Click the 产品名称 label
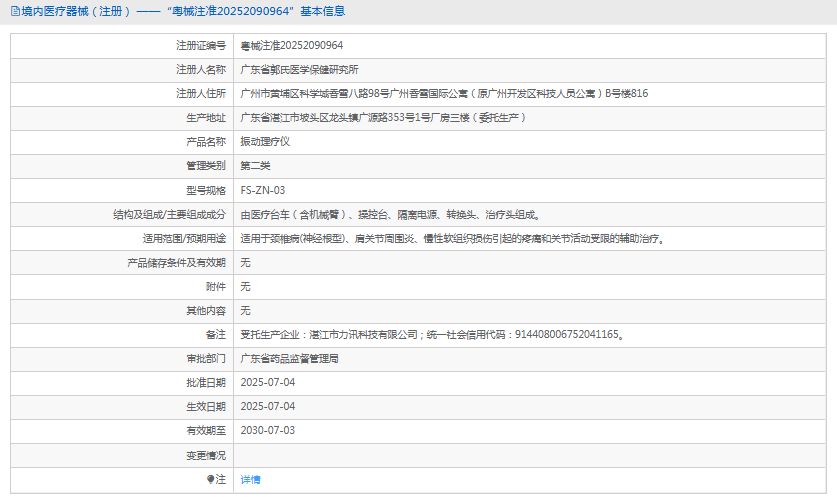The height and width of the screenshot is (497, 837). pos(206,141)
